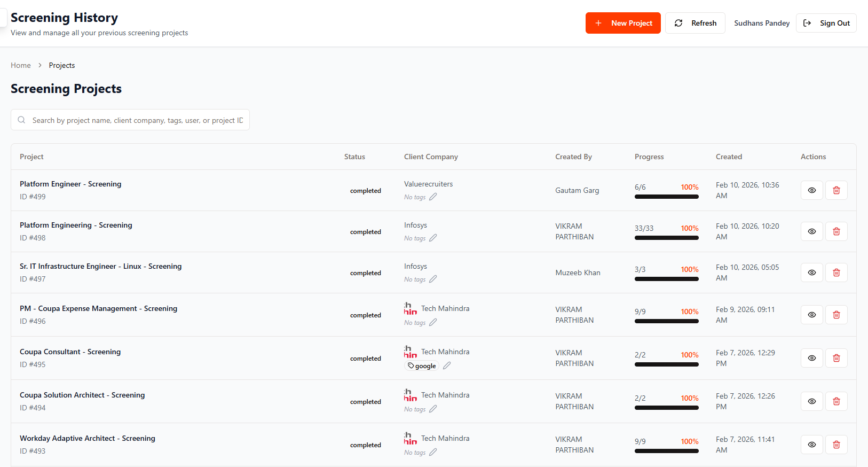Click pencil icon for Workday Adaptive Architect tags
868x467 pixels.
click(x=433, y=452)
